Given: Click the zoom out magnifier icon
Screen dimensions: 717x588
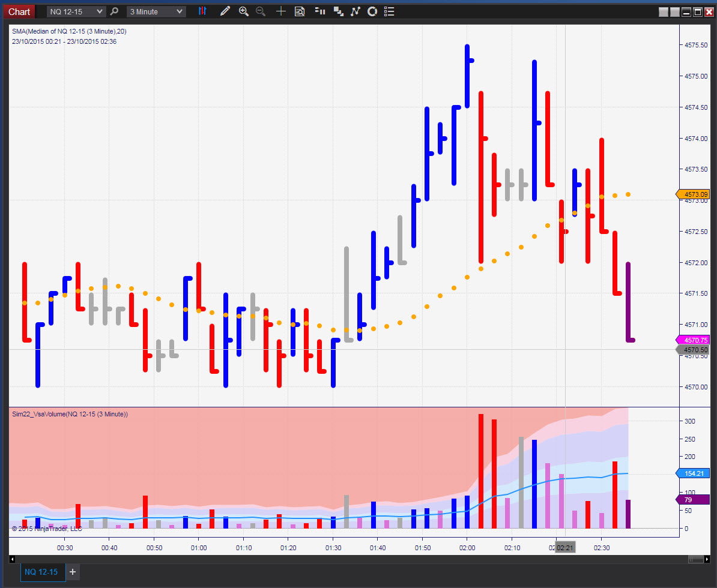Looking at the screenshot, I should click(x=261, y=11).
